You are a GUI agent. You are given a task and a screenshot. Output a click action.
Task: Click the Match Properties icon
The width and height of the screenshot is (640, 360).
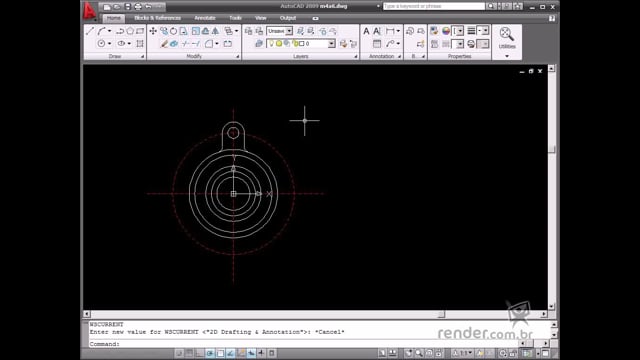tap(434, 31)
